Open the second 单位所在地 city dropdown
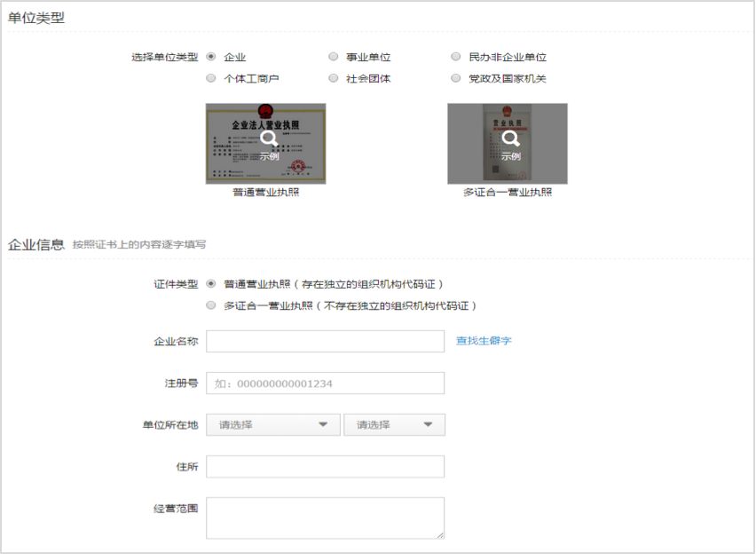 [x=394, y=424]
